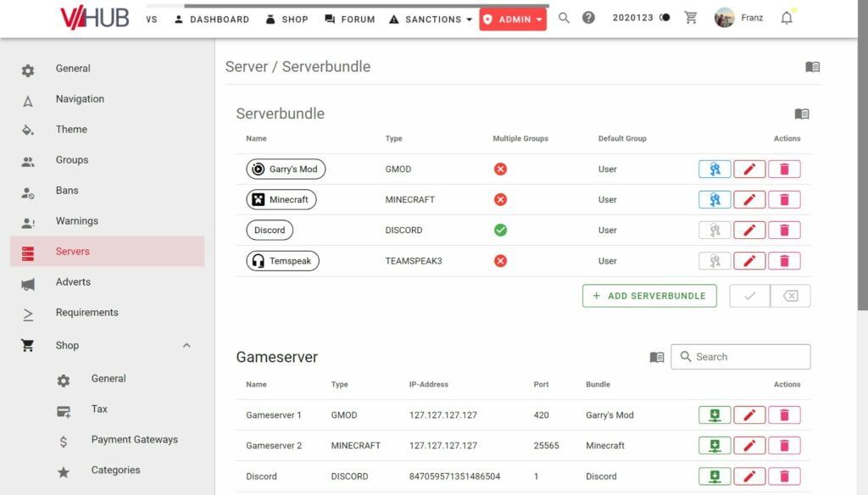The height and width of the screenshot is (495, 868).
Task: Edit the Discord serverbundle
Action: click(x=749, y=230)
